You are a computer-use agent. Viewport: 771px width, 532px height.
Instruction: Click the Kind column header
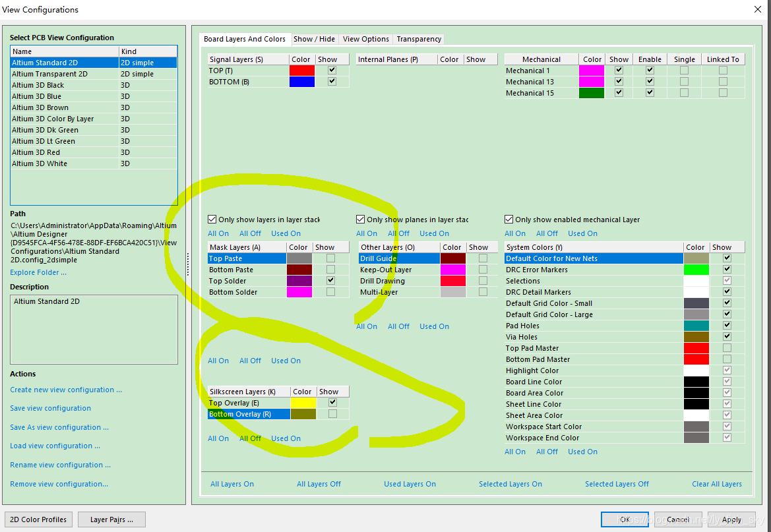[148, 51]
